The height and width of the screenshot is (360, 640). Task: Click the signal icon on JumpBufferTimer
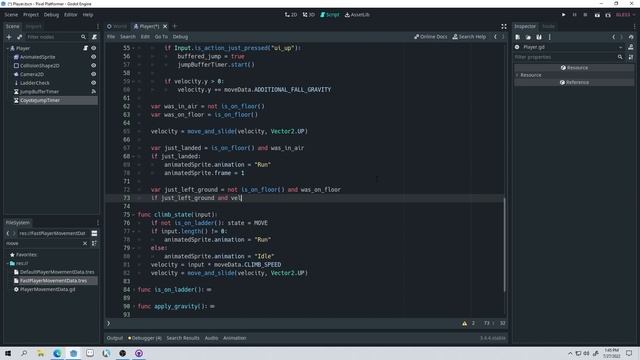point(93,91)
